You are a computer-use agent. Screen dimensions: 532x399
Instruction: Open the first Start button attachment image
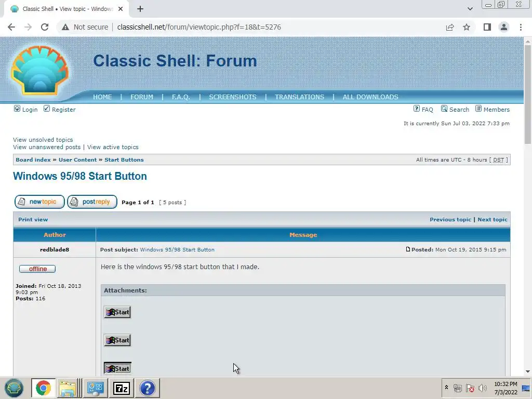[117, 312]
